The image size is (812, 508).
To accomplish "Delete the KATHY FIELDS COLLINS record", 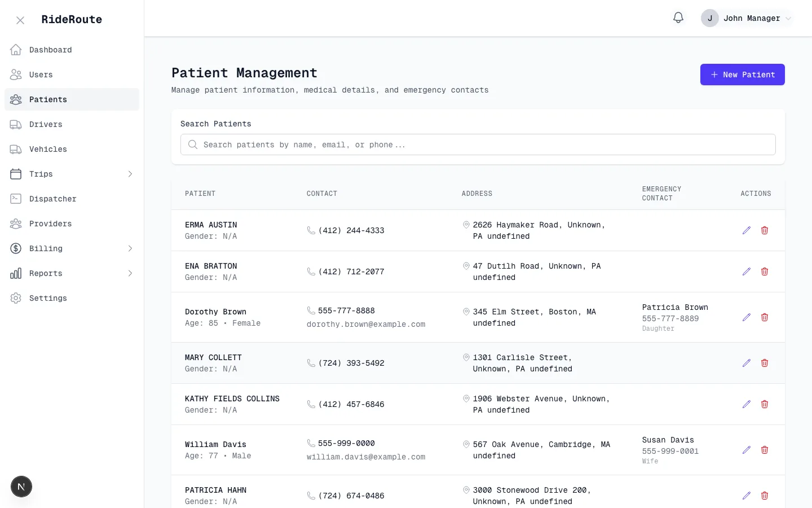I will 765,404.
